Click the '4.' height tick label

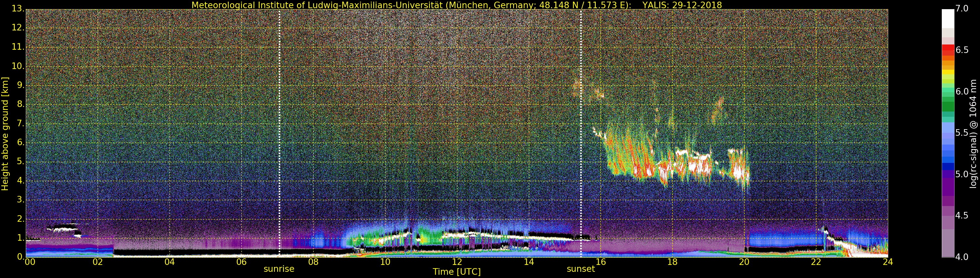[21, 181]
